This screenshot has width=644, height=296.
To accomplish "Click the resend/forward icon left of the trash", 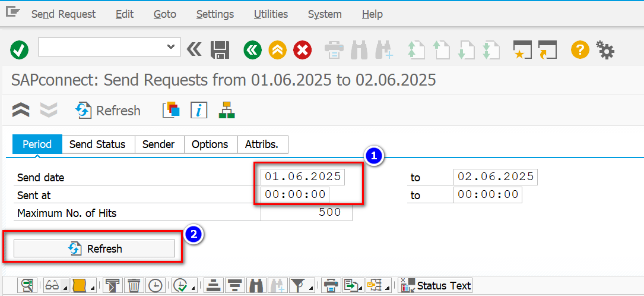I will pos(112,285).
